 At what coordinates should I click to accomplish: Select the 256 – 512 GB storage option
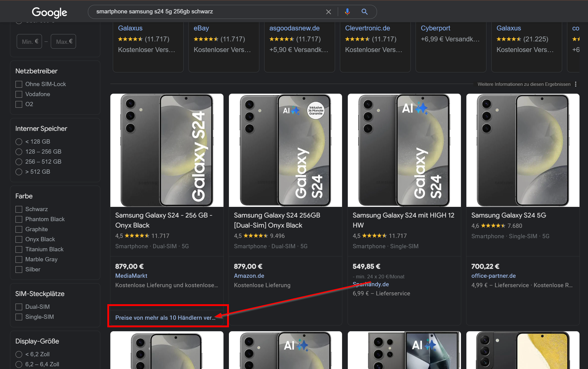[19, 162]
